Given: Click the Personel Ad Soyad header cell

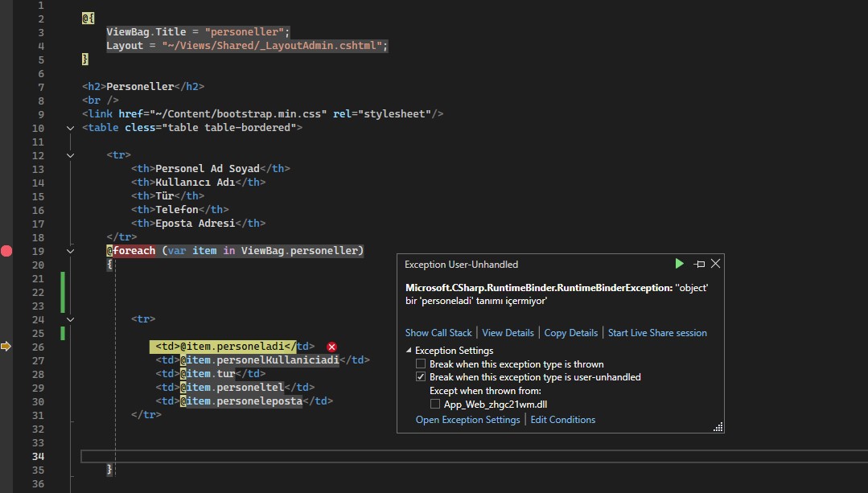Looking at the screenshot, I should 210,168.
